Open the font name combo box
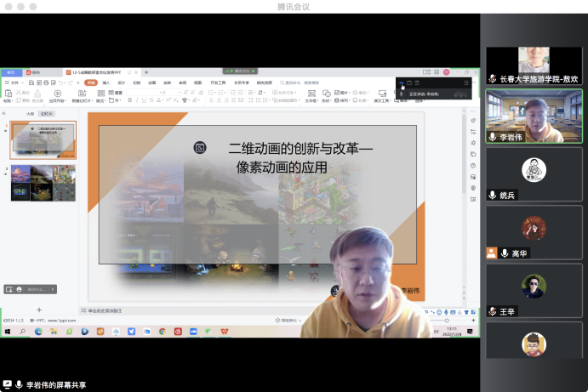This screenshot has width=588, height=392. coord(145,92)
